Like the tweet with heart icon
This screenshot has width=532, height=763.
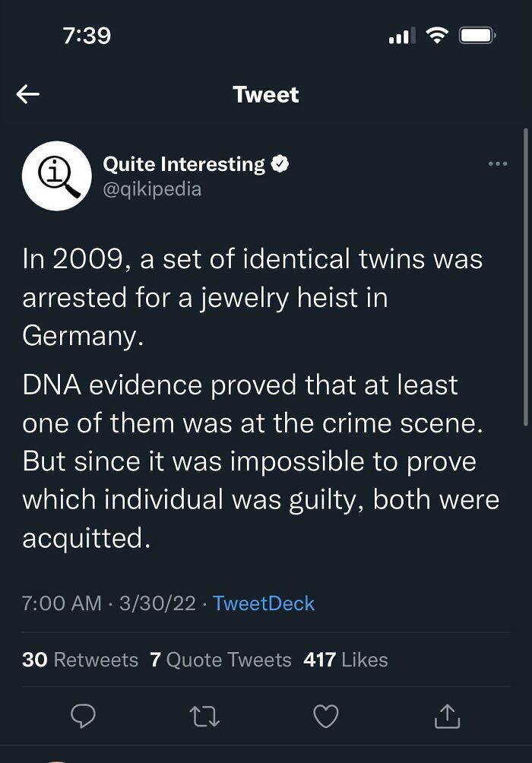click(325, 717)
